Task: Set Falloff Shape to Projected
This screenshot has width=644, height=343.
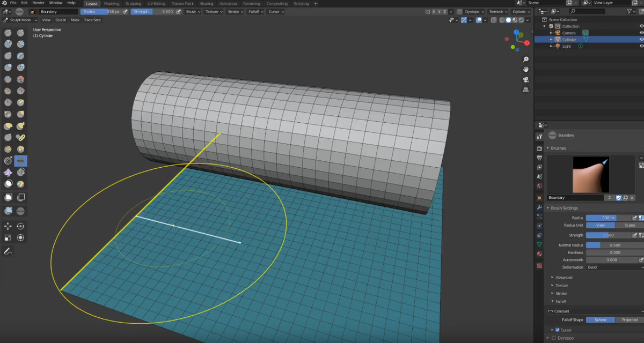Action: [x=629, y=320]
